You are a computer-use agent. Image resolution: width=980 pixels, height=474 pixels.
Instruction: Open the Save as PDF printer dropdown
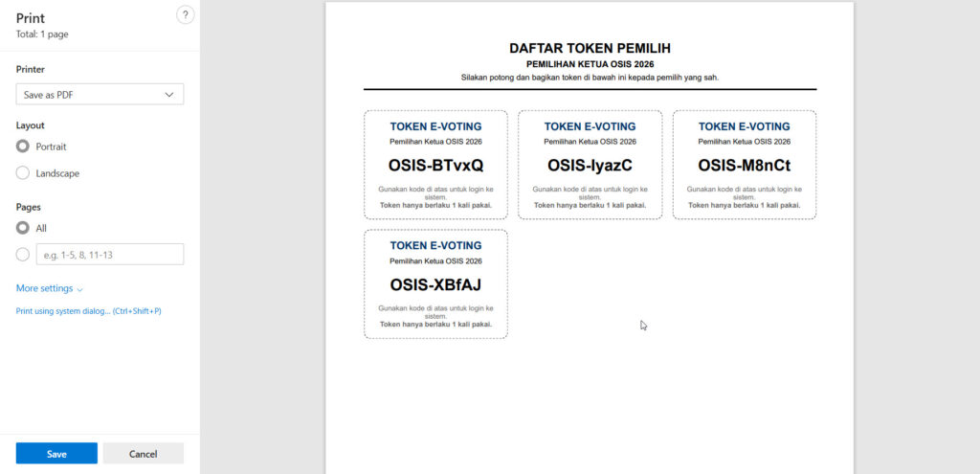pyautogui.click(x=100, y=94)
